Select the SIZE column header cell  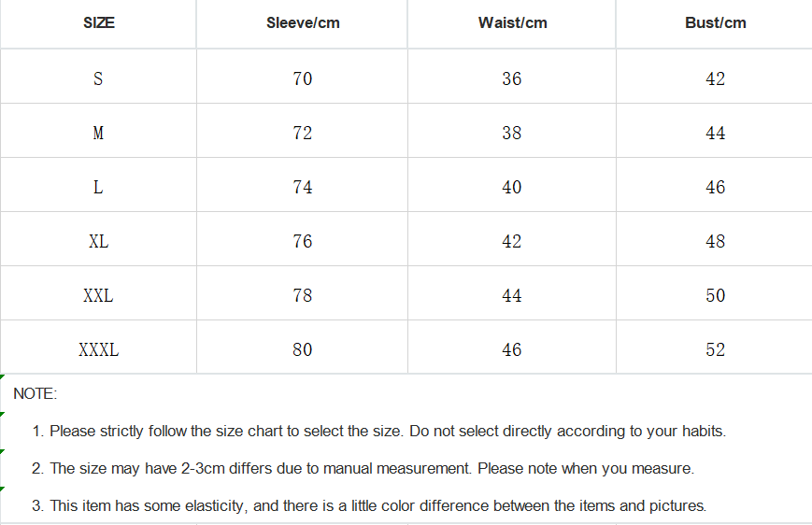tap(98, 23)
